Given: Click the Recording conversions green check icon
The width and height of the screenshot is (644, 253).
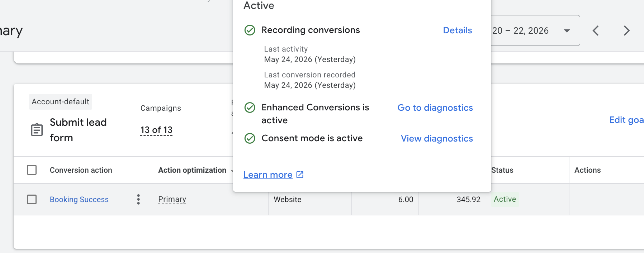Looking at the screenshot, I should click(x=250, y=30).
